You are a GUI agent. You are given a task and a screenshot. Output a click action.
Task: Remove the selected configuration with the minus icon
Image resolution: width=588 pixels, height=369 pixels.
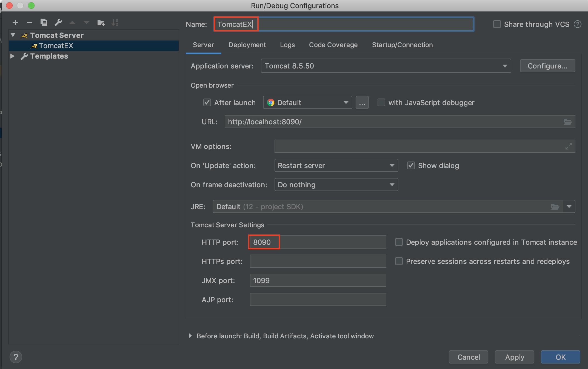(30, 22)
